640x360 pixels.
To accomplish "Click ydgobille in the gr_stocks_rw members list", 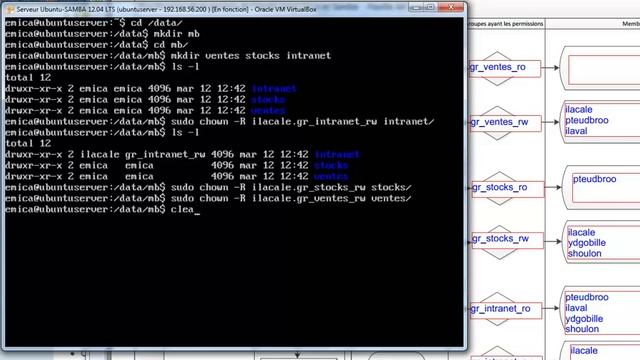I will tap(587, 243).
